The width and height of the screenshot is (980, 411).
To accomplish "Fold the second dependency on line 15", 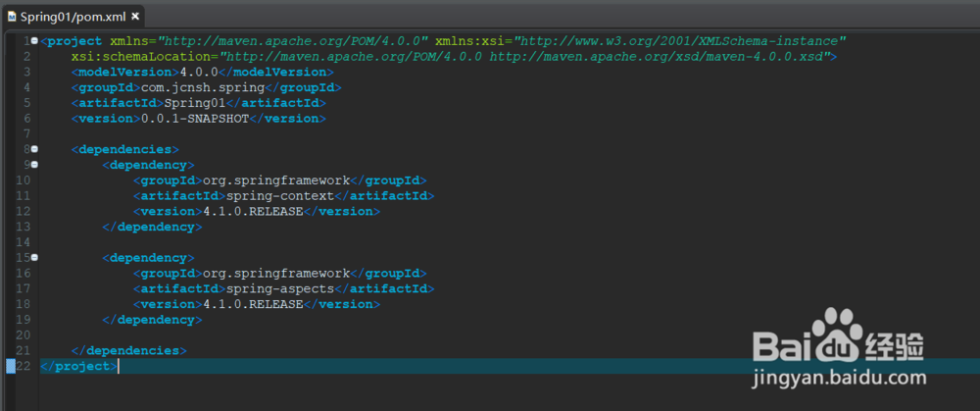I will click(x=35, y=258).
